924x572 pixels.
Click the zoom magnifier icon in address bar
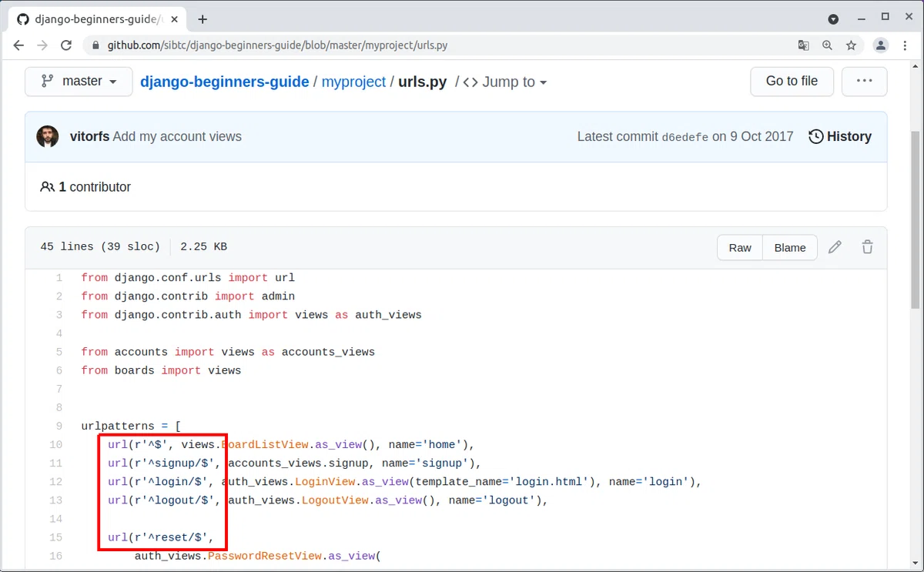(827, 45)
